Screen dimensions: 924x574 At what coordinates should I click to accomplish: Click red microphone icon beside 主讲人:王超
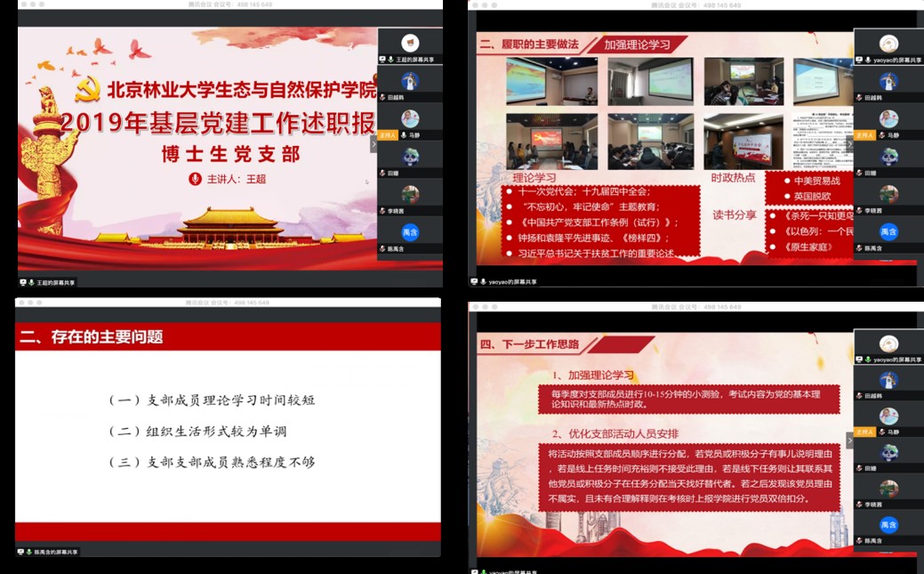(196, 179)
